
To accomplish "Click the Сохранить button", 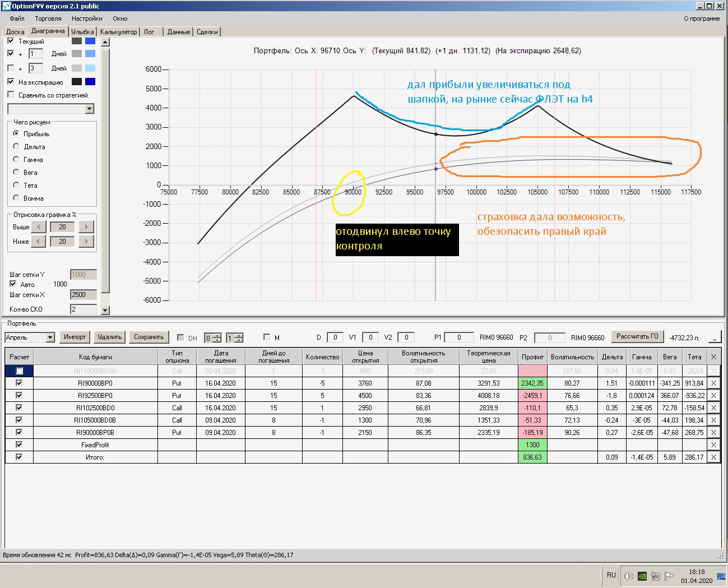I will click(x=149, y=337).
